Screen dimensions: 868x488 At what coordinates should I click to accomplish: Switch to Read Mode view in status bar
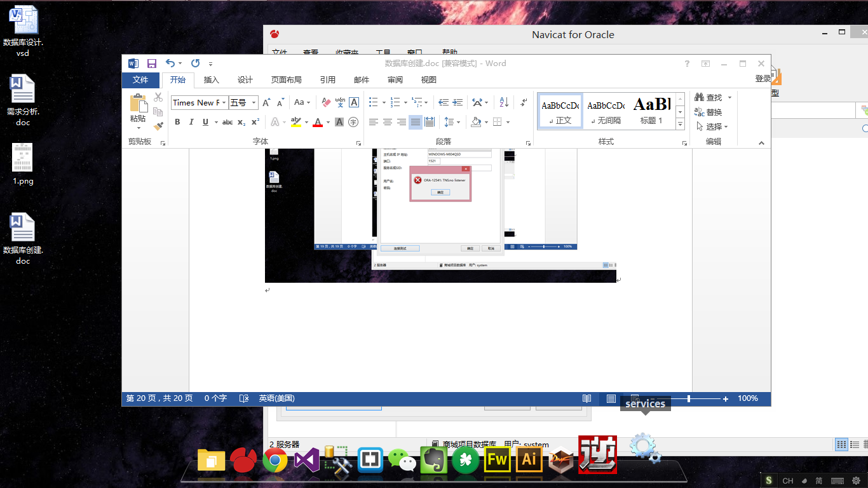coord(587,398)
